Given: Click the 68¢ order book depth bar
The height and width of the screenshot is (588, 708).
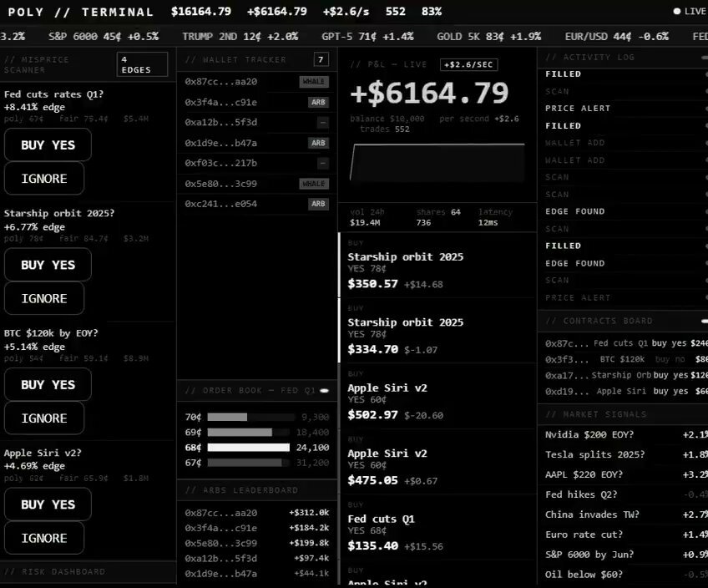Looking at the screenshot, I should click(x=248, y=448).
